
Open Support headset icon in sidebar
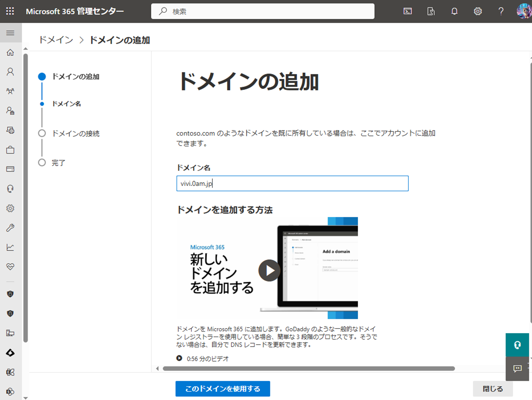10,189
